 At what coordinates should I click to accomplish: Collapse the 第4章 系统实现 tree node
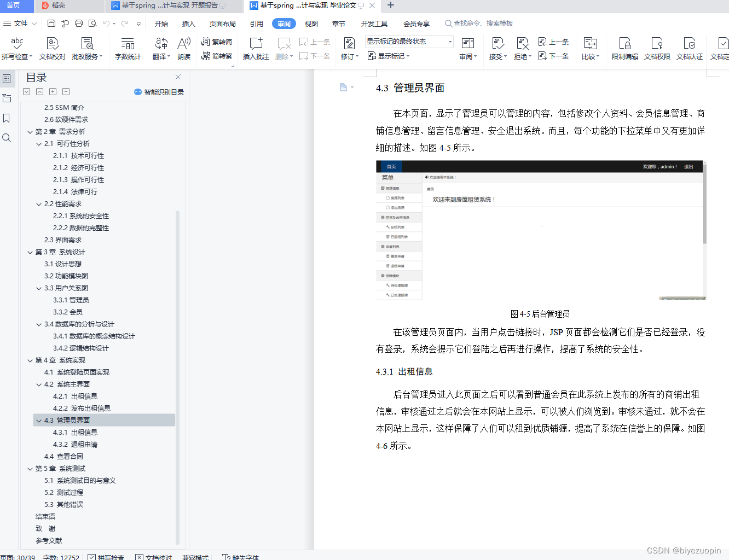click(x=30, y=360)
